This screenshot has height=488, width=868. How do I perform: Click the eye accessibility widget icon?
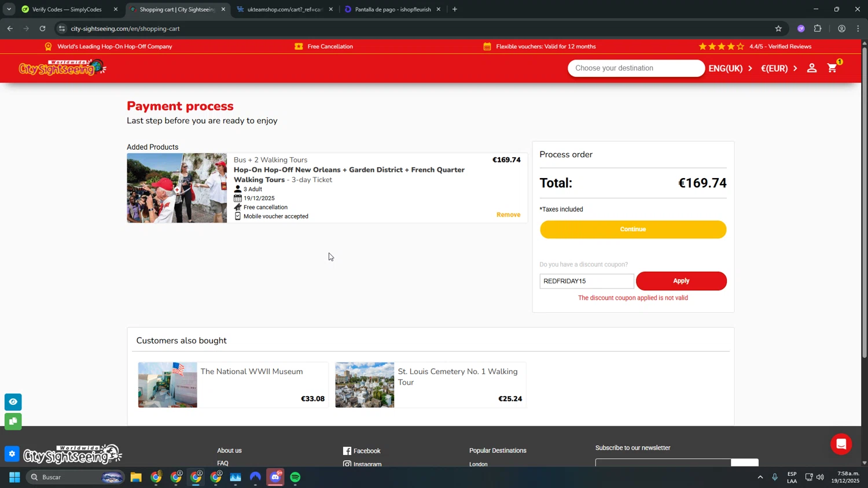(13, 402)
